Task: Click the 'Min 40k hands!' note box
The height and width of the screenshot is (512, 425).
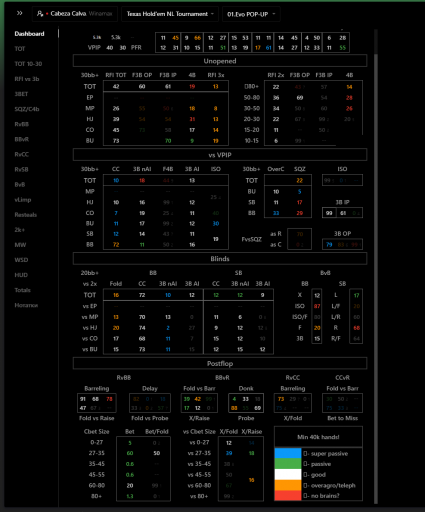Action: (x=318, y=437)
